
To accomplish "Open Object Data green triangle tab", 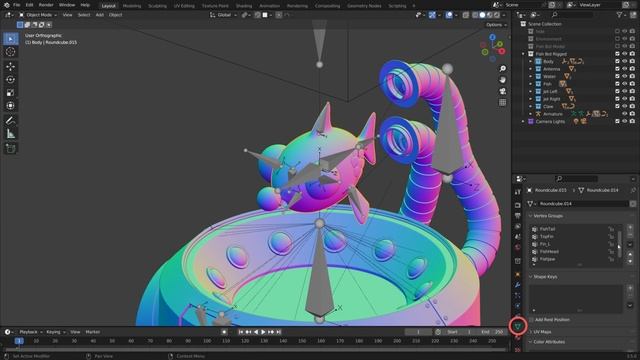I will pyautogui.click(x=518, y=326).
